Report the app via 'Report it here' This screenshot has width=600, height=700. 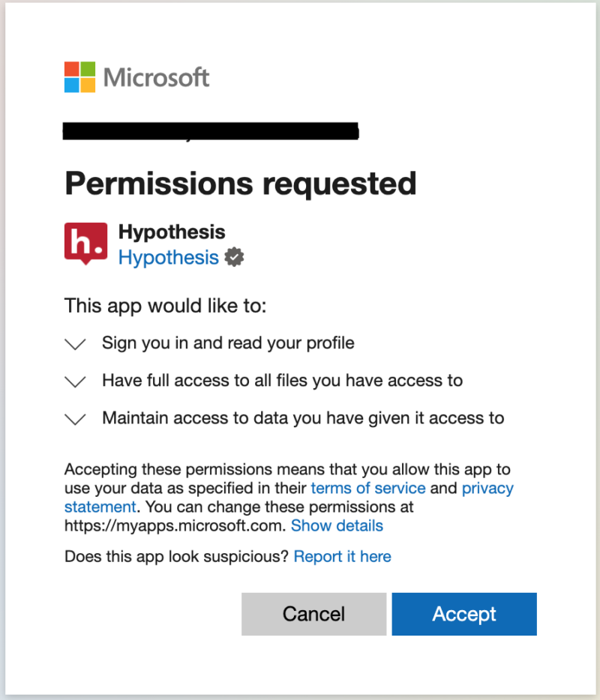pos(342,556)
